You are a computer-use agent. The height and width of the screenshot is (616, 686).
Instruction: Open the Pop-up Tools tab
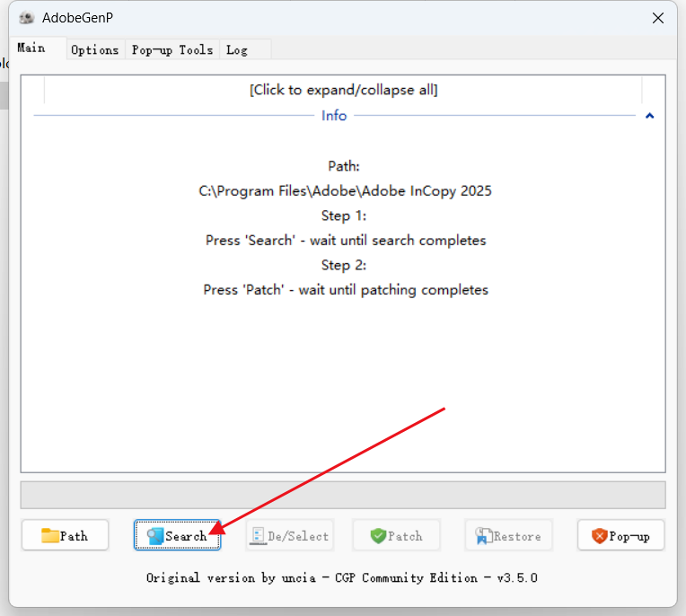[172, 50]
